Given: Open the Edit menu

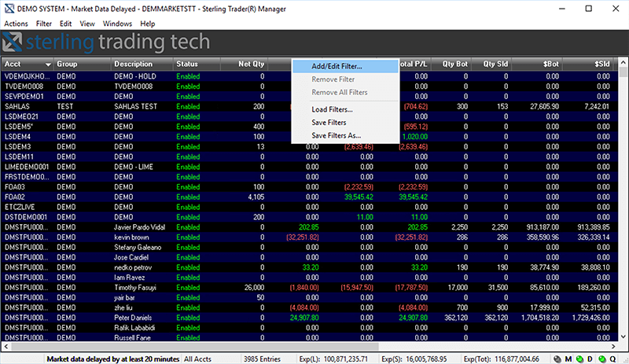Looking at the screenshot, I should coord(65,24).
